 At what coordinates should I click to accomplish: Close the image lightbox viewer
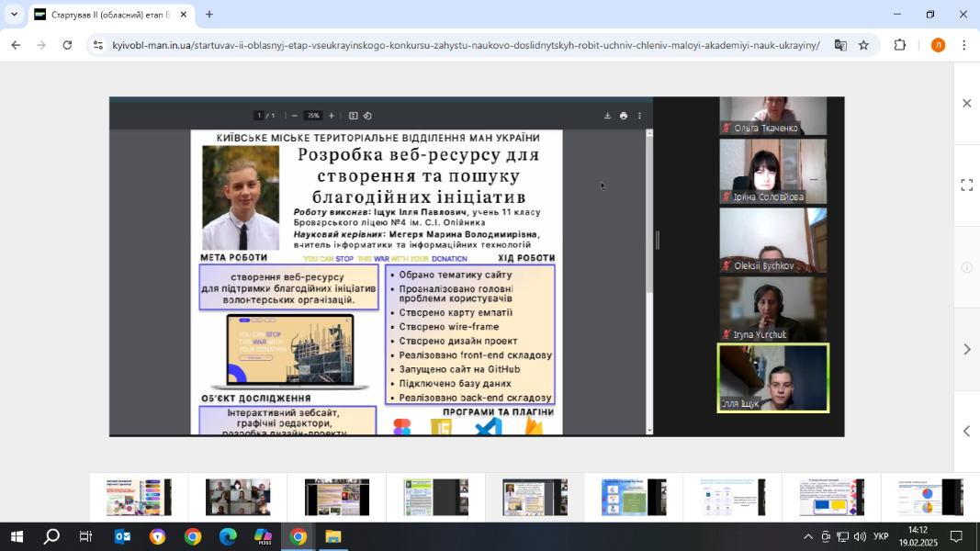coord(966,104)
